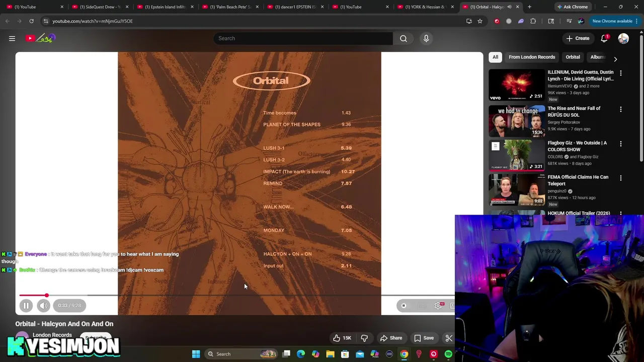644x362 pixels.
Task: Install app icon in address bar
Action: coord(469,21)
